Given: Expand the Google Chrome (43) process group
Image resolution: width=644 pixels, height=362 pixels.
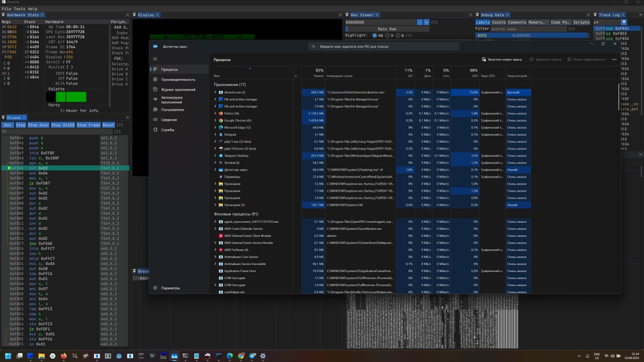Looking at the screenshot, I should [215, 121].
